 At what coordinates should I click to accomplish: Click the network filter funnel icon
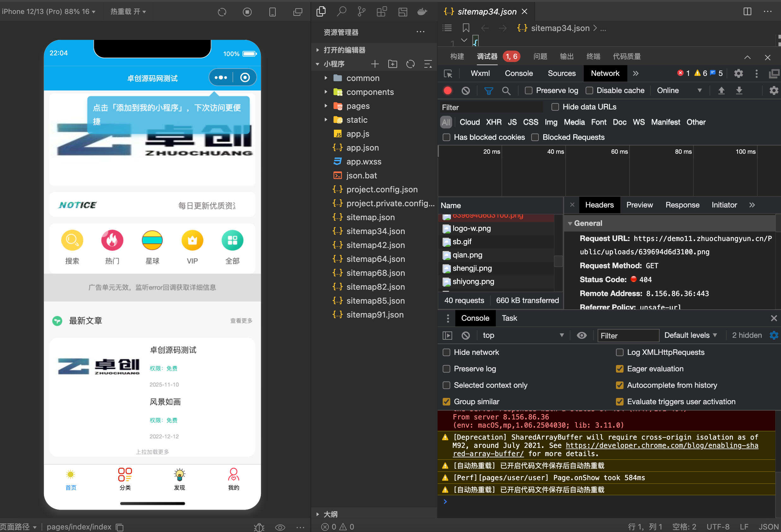pos(488,91)
